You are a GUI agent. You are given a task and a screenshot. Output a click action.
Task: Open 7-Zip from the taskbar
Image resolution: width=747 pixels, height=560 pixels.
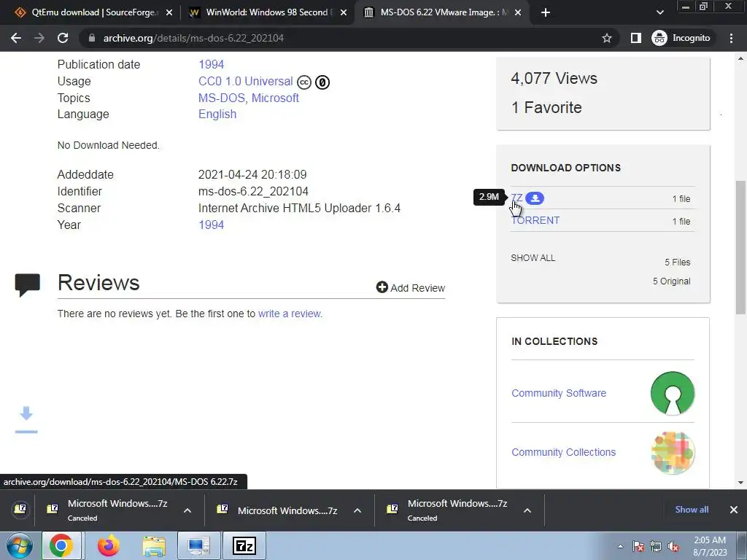click(x=244, y=545)
